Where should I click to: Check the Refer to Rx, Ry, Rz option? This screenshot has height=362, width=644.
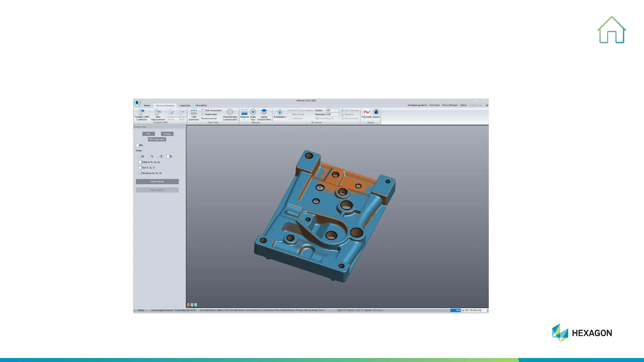(140, 162)
